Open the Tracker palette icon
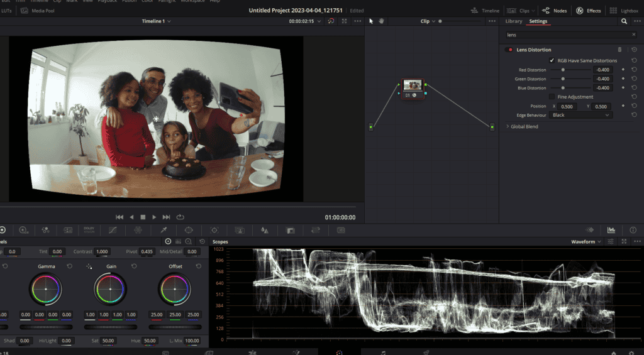Viewport: 644px width, 355px height. coord(214,230)
